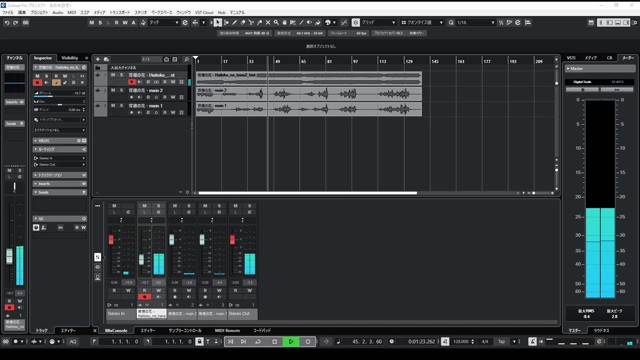Toggle global Read R automation button

[117, 23]
